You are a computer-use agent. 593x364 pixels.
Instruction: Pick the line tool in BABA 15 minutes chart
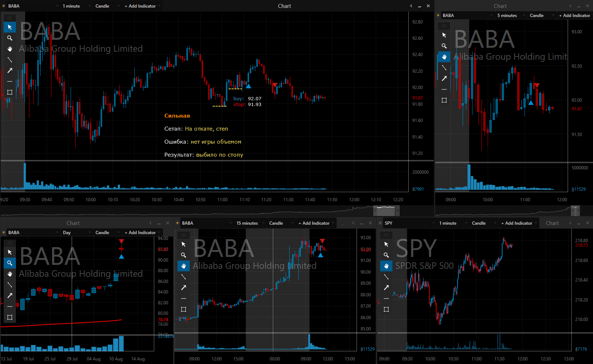pos(184,277)
